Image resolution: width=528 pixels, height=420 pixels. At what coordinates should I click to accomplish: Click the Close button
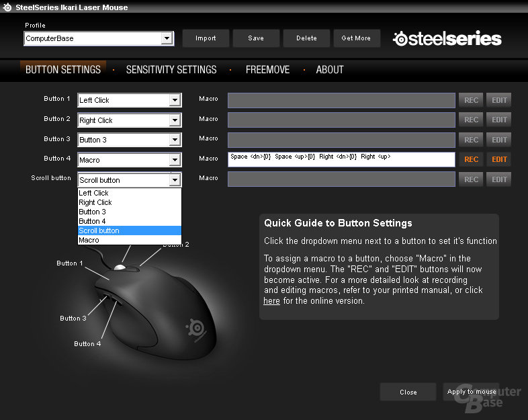click(408, 392)
